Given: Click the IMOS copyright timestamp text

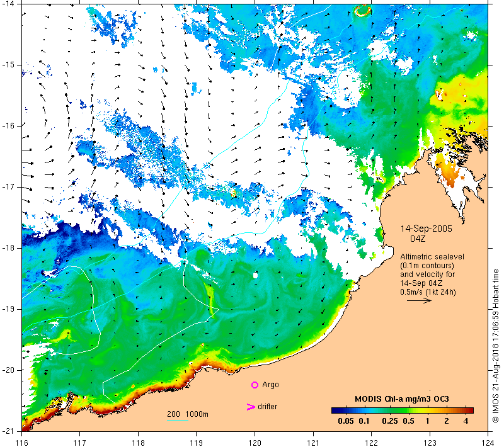Looking at the screenshot, I should tap(496, 346).
